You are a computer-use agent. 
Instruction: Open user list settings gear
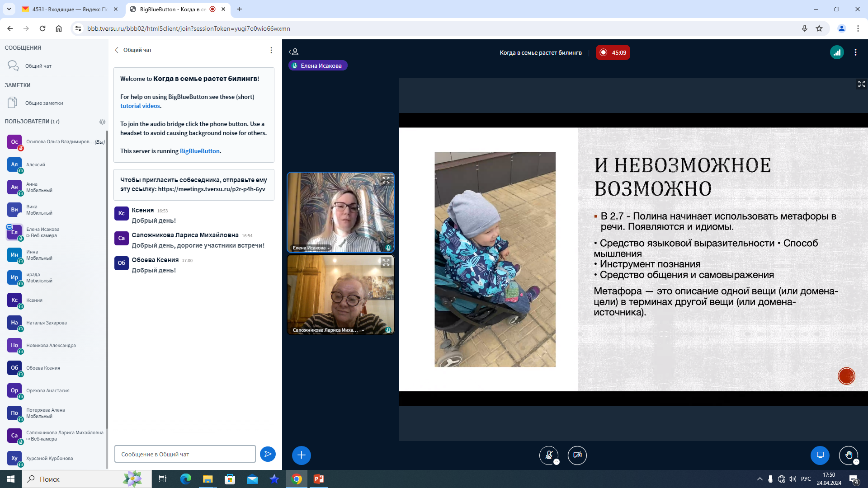102,122
